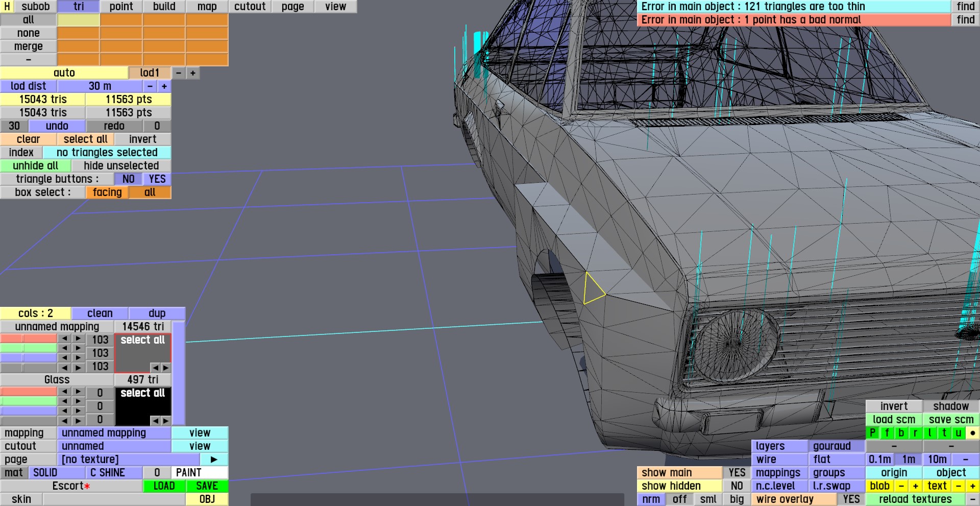Click the red slider of unnamed mapping

tap(29, 339)
